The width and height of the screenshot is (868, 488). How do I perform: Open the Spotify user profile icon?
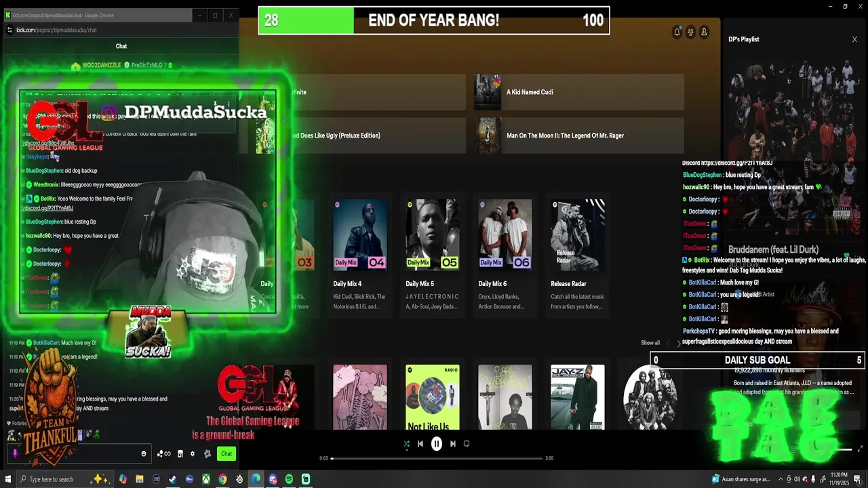coord(704,32)
